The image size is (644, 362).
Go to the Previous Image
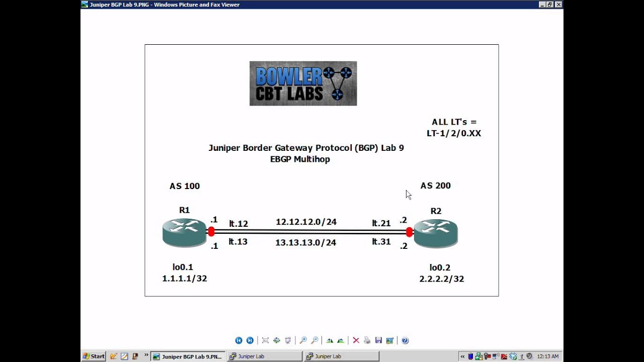pyautogui.click(x=238, y=340)
